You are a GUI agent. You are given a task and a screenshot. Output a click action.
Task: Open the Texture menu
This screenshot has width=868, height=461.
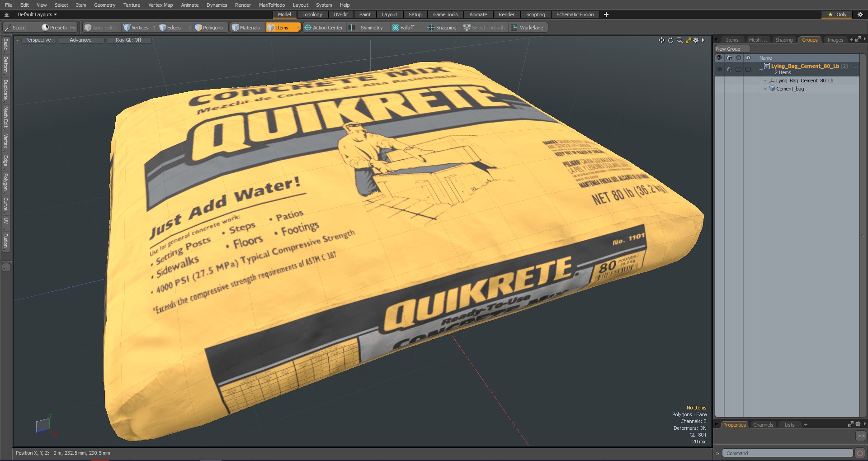pos(132,5)
